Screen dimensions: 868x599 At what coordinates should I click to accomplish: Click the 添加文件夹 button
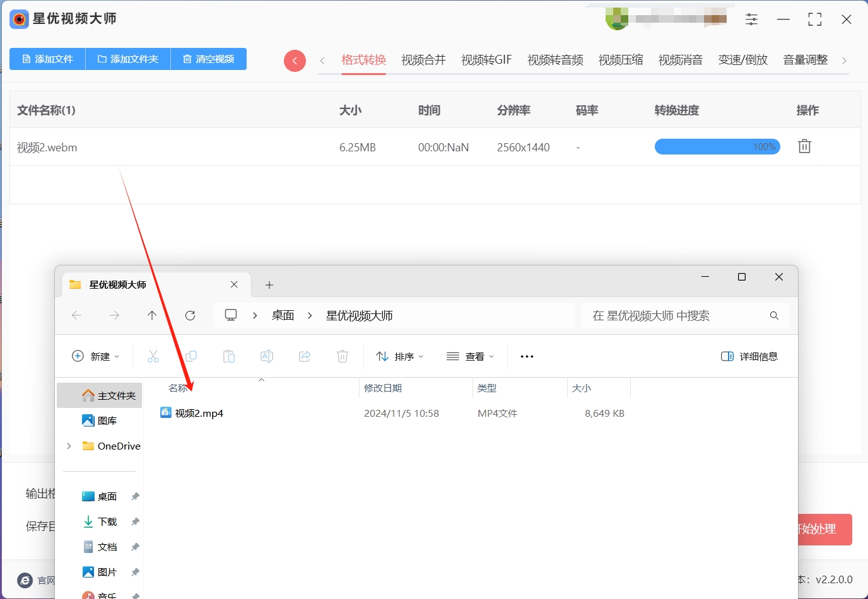tap(128, 59)
